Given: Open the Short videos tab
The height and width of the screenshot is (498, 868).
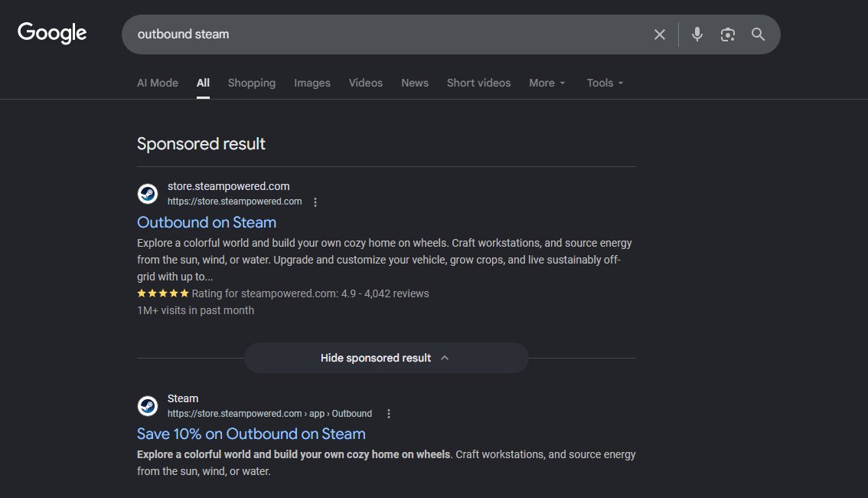Looking at the screenshot, I should click(x=479, y=83).
